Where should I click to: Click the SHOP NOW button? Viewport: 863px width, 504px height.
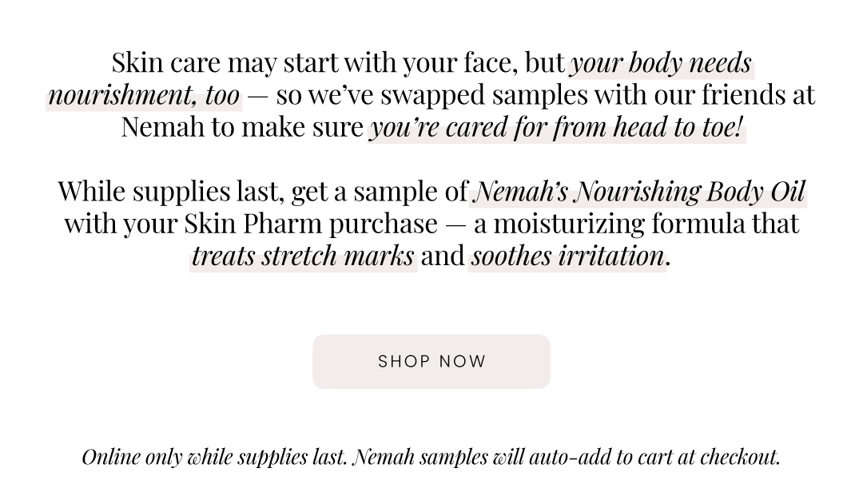tap(431, 362)
